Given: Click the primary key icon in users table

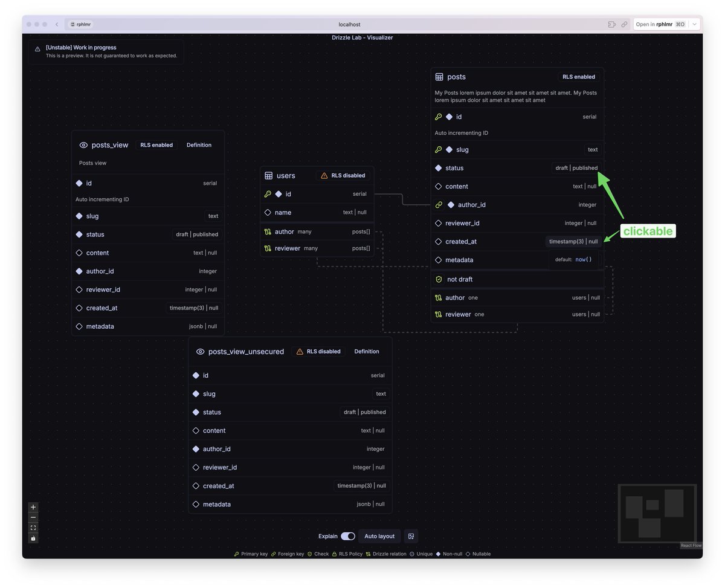Looking at the screenshot, I should coord(268,194).
